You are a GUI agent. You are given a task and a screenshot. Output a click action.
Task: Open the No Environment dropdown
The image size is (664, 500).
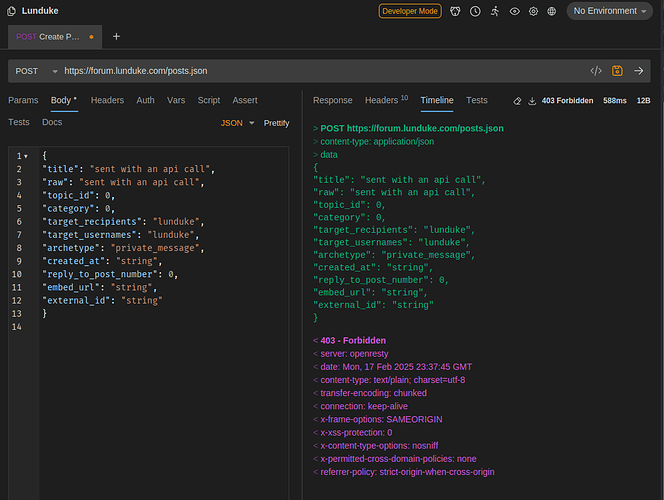[x=609, y=11]
